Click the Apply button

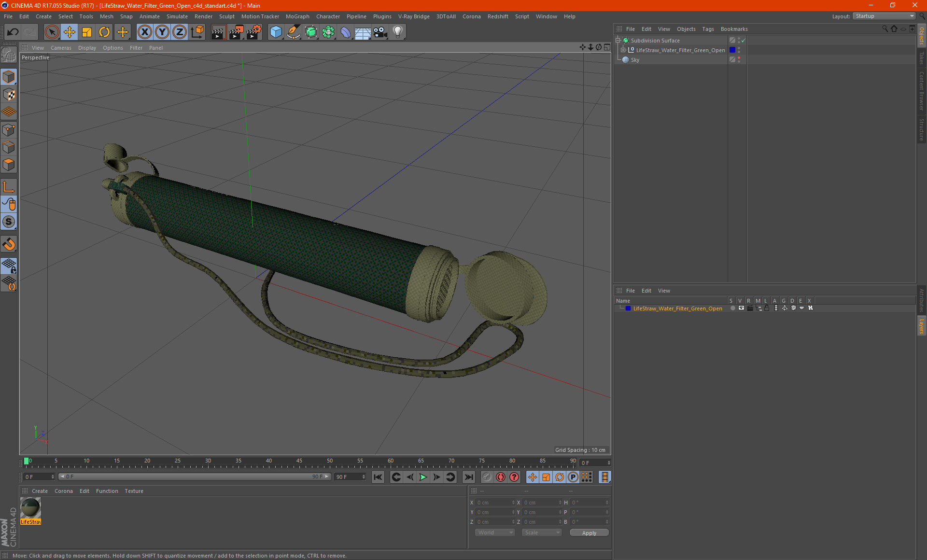589,532
